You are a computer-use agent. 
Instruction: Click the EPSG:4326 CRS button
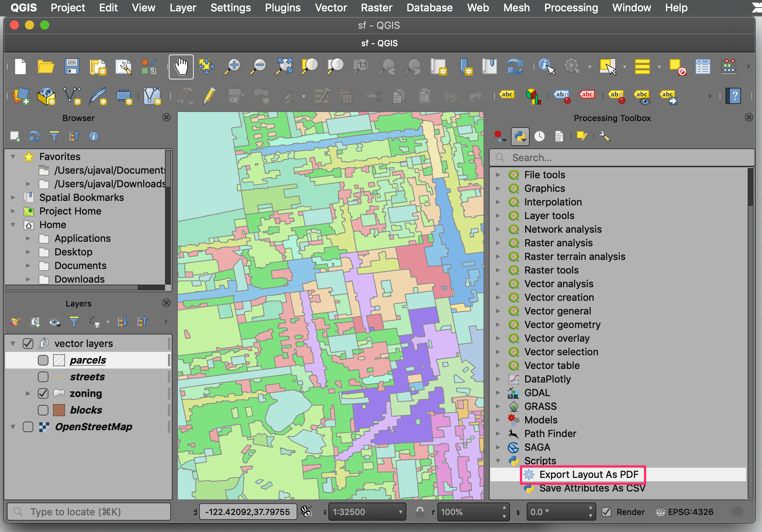pyautogui.click(x=685, y=512)
